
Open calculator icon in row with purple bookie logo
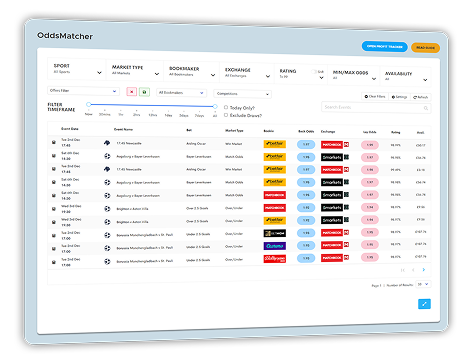(x=54, y=249)
